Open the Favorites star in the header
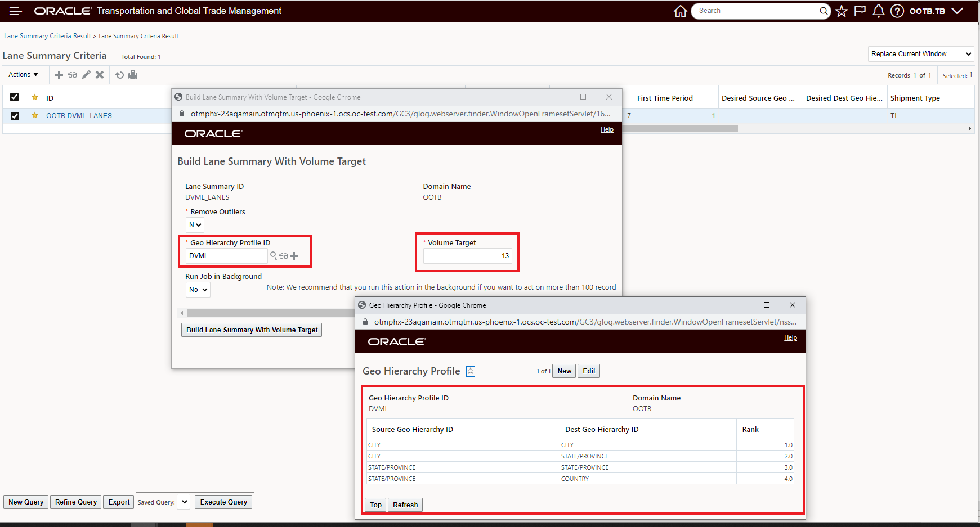Viewport: 980px width, 527px height. pos(842,11)
